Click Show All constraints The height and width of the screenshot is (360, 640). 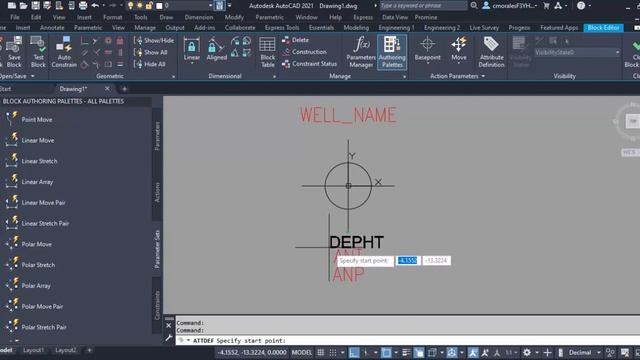click(x=151, y=52)
